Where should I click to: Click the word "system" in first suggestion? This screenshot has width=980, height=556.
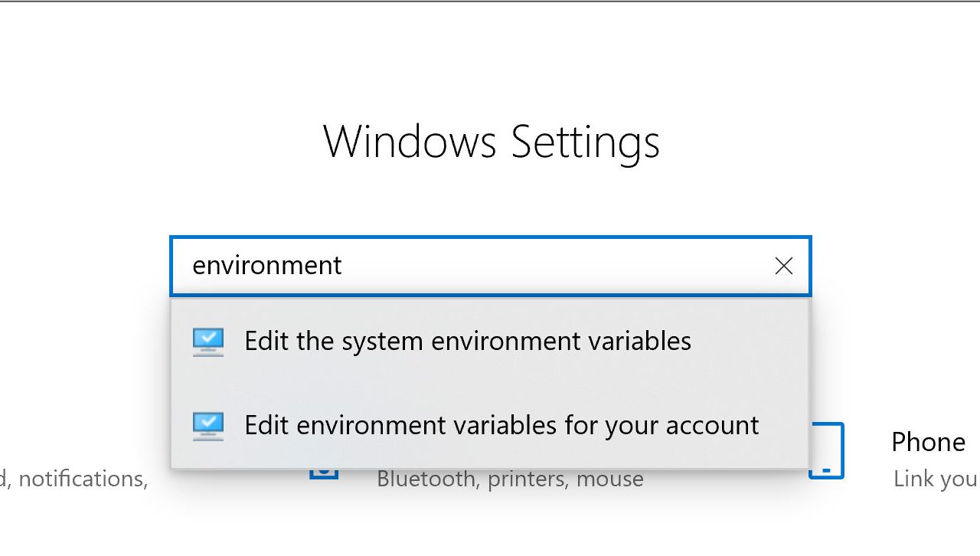[x=383, y=342]
